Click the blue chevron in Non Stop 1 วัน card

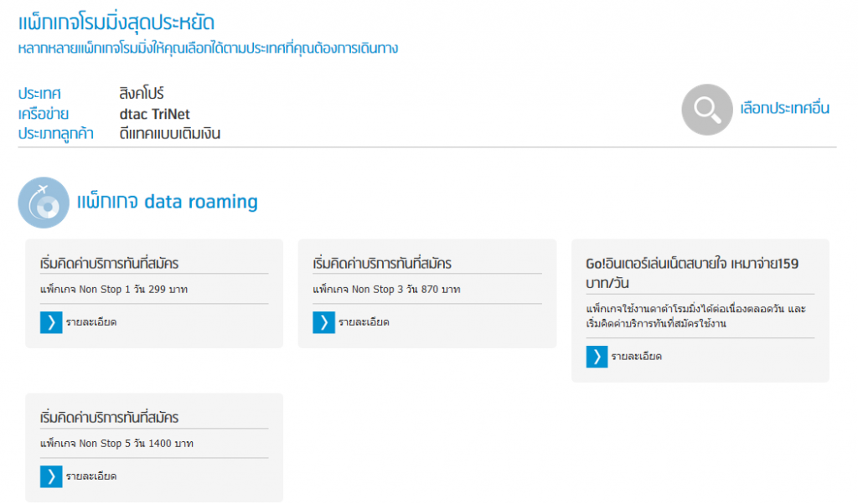[x=51, y=322]
